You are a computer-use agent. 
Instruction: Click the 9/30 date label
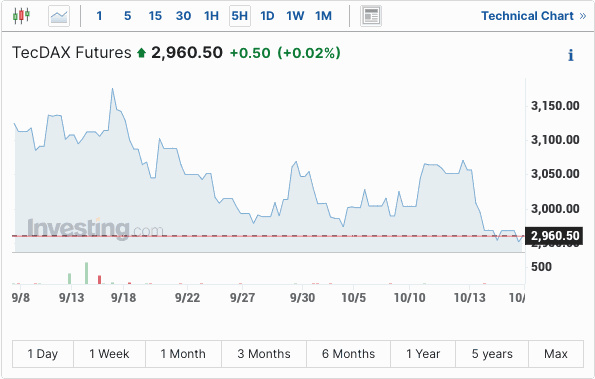point(302,297)
